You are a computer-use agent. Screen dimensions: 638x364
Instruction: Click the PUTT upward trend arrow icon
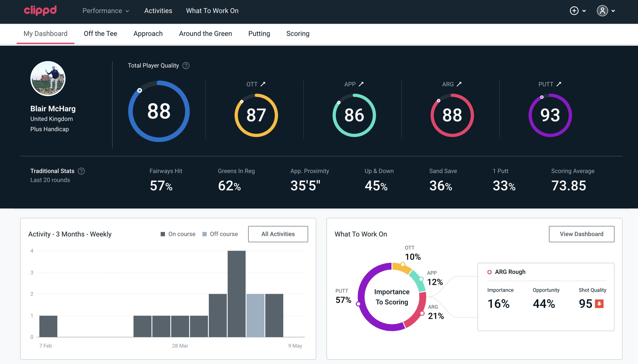tap(559, 84)
